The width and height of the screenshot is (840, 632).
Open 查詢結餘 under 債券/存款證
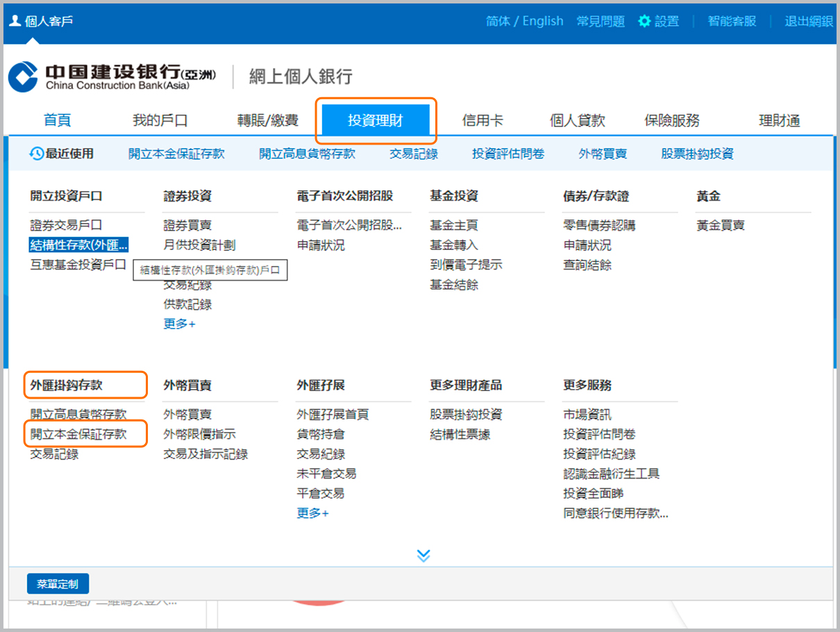point(587,265)
